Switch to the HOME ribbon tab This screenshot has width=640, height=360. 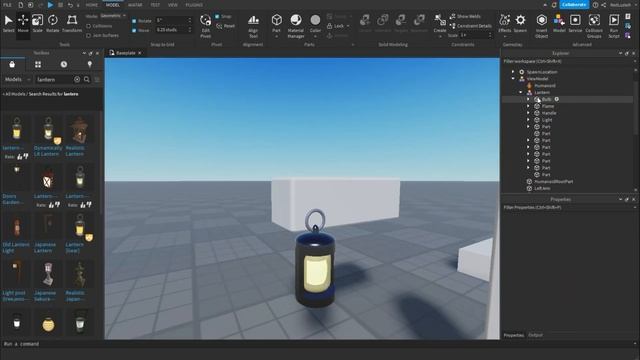tap(92, 5)
